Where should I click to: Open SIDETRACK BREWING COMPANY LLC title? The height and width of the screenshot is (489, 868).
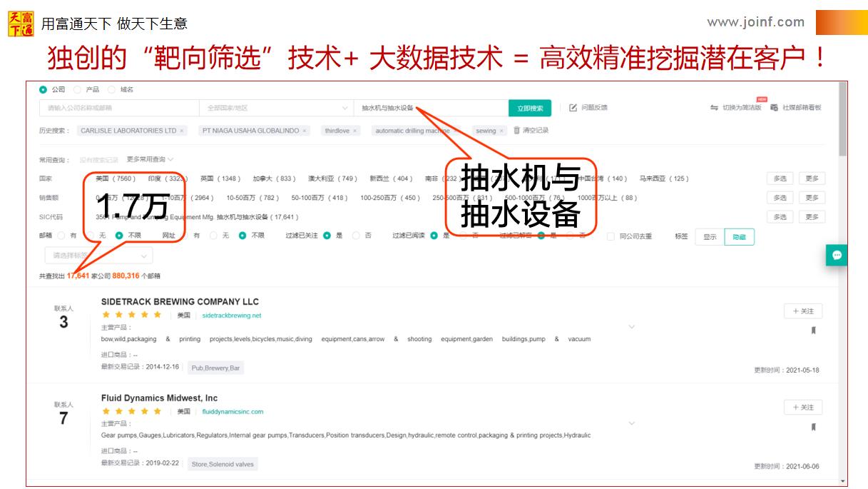click(x=180, y=302)
